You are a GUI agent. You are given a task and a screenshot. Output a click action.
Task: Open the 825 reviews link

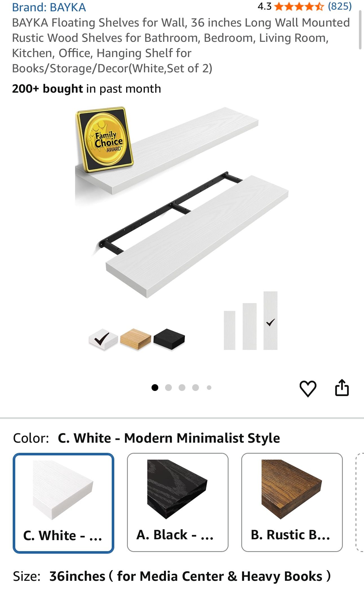click(339, 6)
